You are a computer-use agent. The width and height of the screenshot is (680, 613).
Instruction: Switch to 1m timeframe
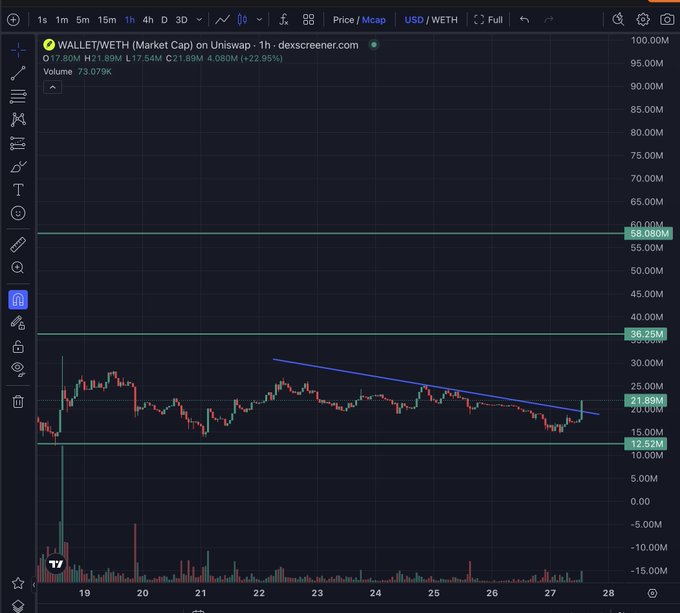pyautogui.click(x=62, y=20)
